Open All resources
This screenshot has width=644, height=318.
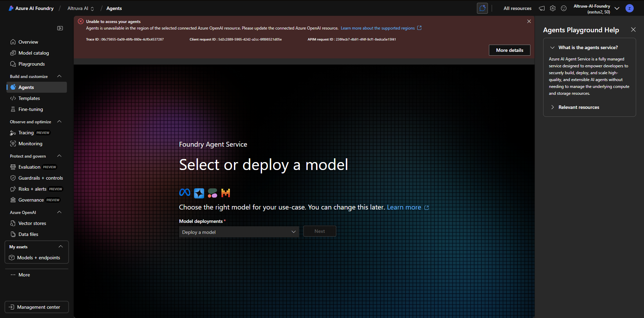click(x=517, y=8)
